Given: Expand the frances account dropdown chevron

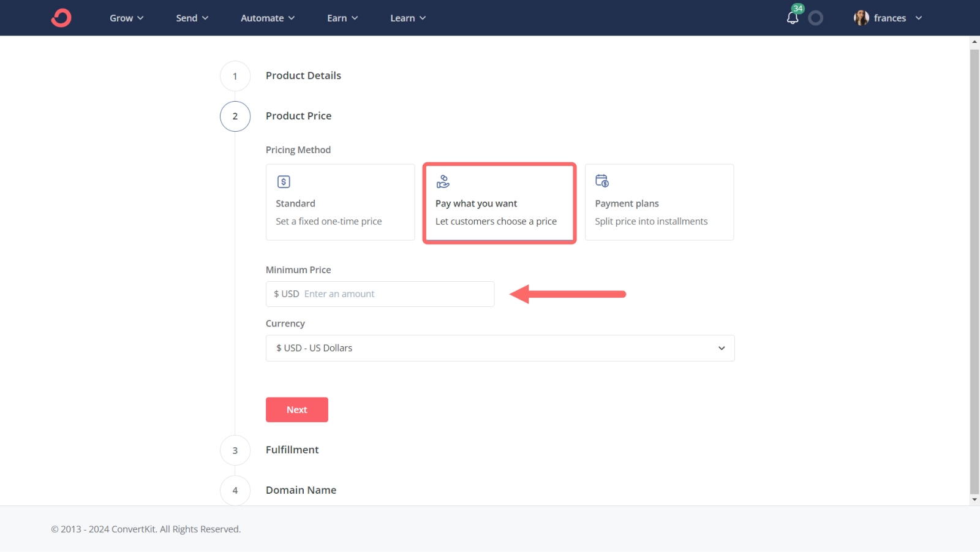Looking at the screenshot, I should (x=919, y=18).
